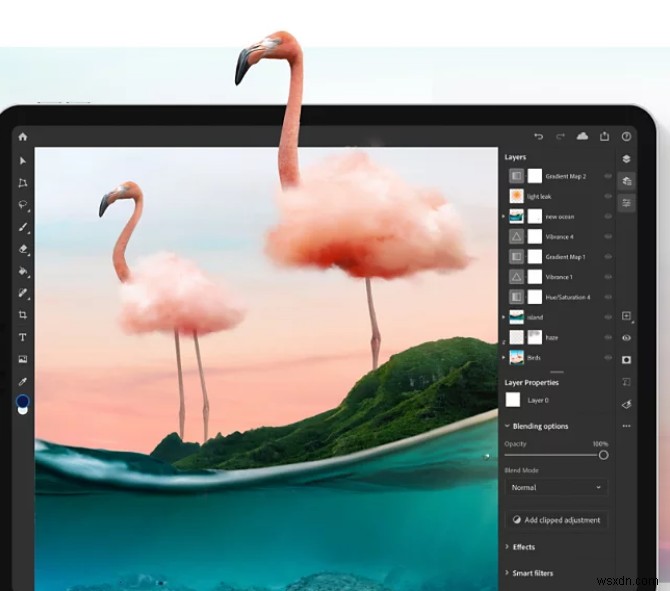Open the Place Image tool
This screenshot has width=670, height=591.
click(x=23, y=359)
